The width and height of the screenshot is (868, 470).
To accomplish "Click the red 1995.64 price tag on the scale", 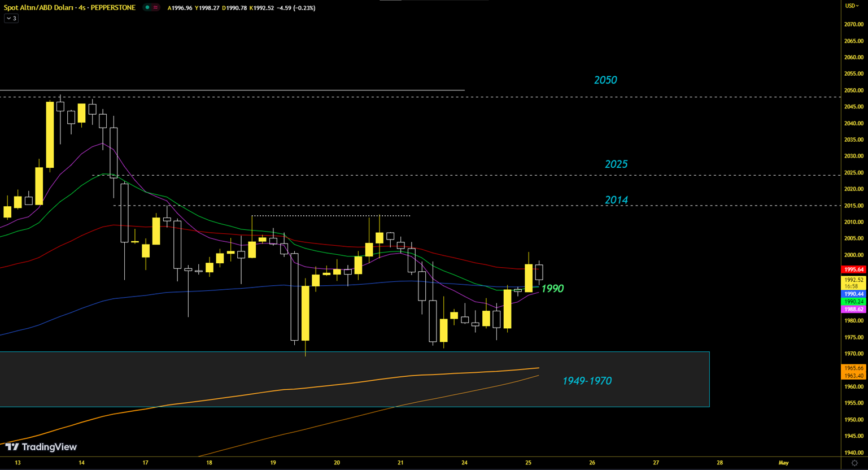I will click(x=853, y=269).
